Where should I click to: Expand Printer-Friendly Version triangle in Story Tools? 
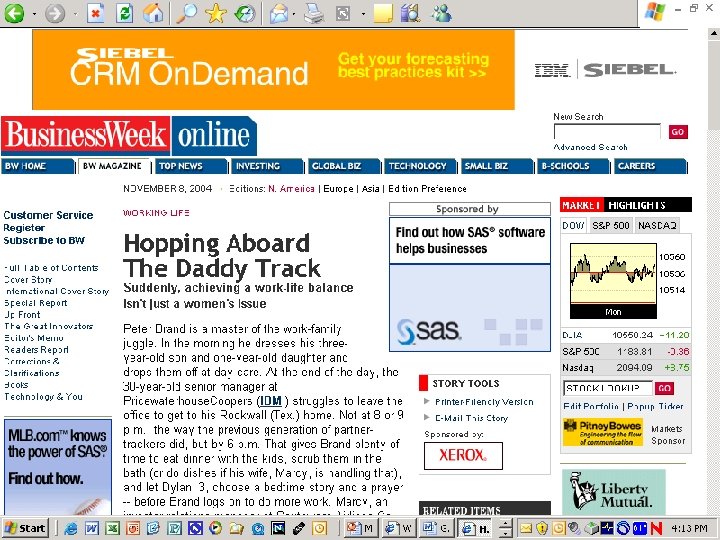coord(427,401)
